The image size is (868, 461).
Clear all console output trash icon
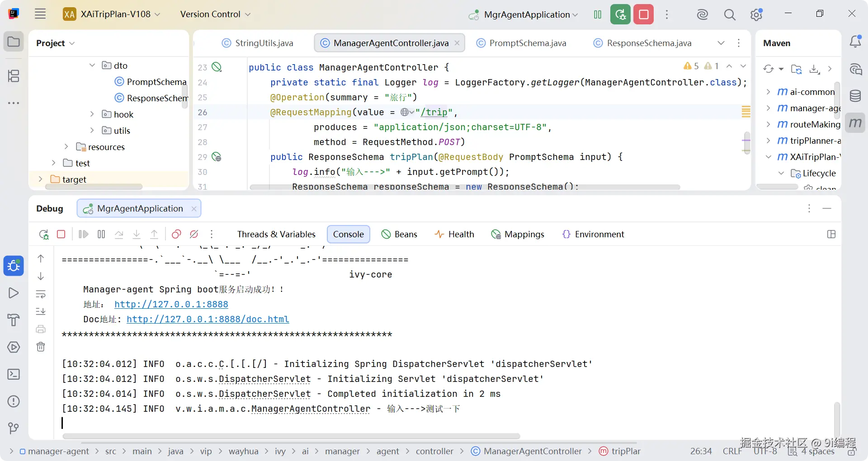[41, 347]
